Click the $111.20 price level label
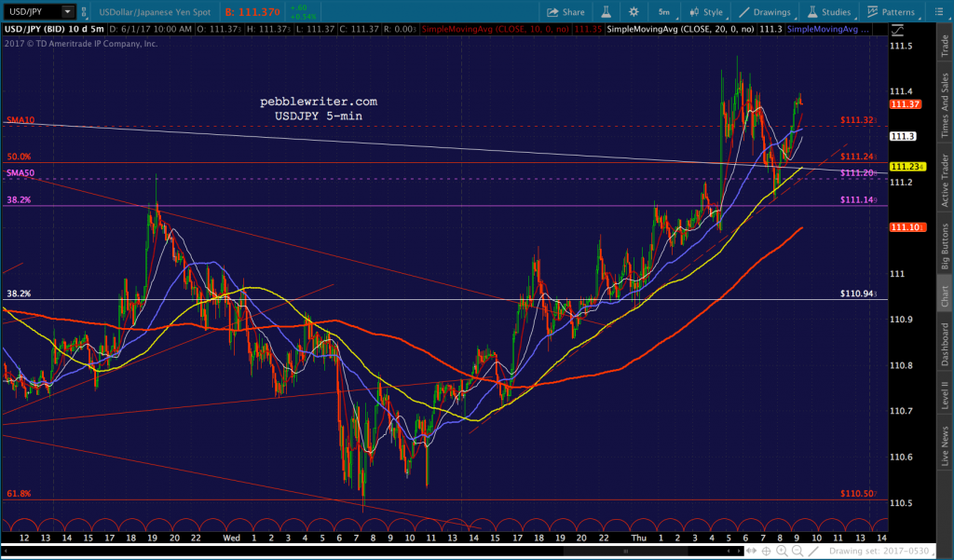 [858, 173]
